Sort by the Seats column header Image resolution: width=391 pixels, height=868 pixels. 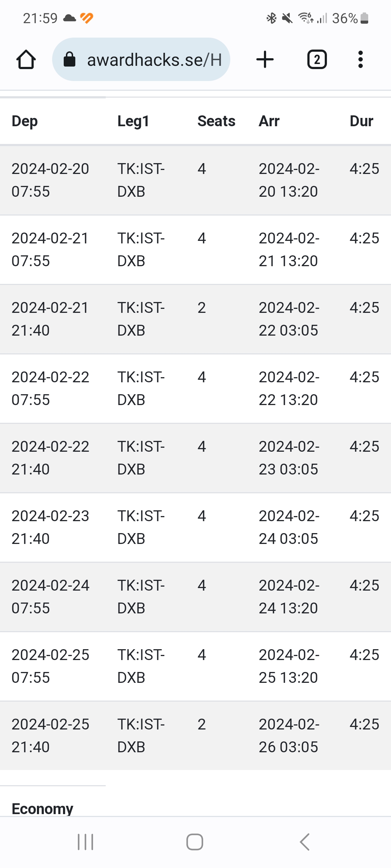click(x=216, y=121)
